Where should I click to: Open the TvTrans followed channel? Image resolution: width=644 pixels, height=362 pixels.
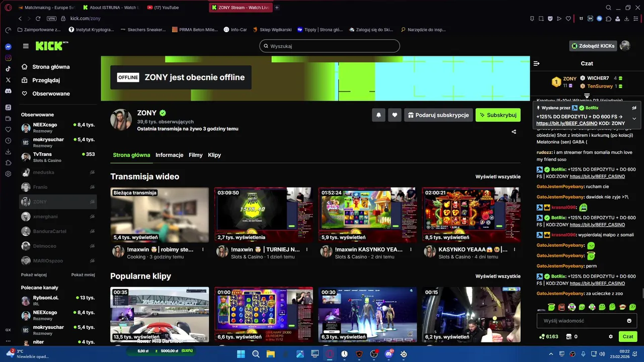58,157
